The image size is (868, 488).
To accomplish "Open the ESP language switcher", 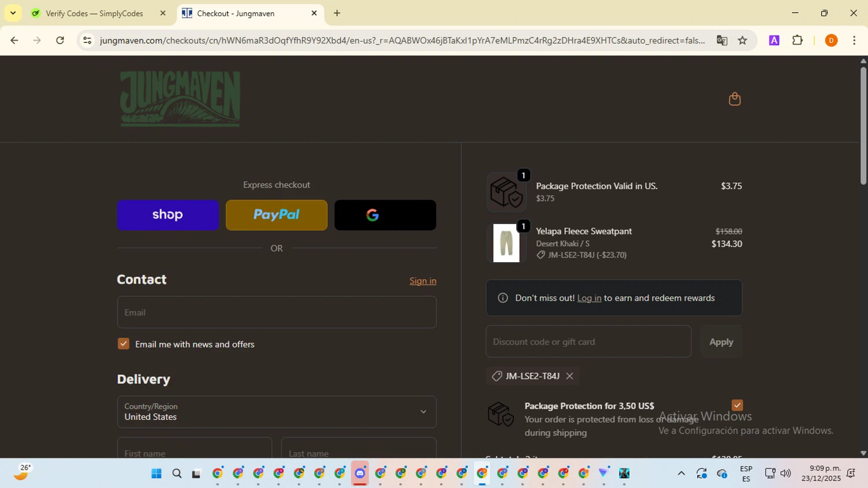I will pos(746,474).
